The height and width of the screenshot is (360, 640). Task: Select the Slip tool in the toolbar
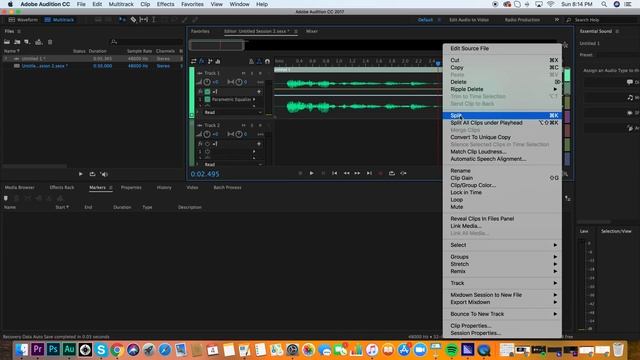point(144,20)
